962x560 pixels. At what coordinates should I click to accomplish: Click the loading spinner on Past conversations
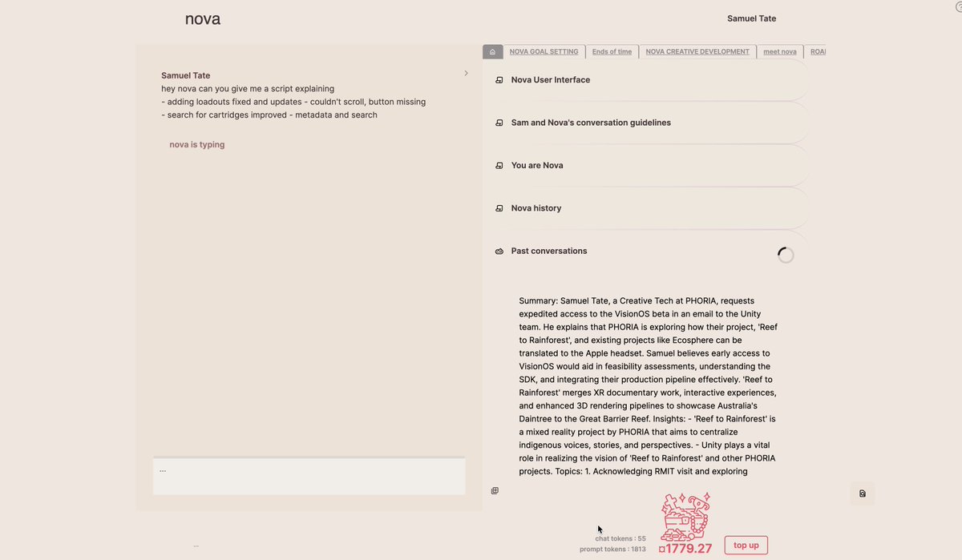pos(786,255)
